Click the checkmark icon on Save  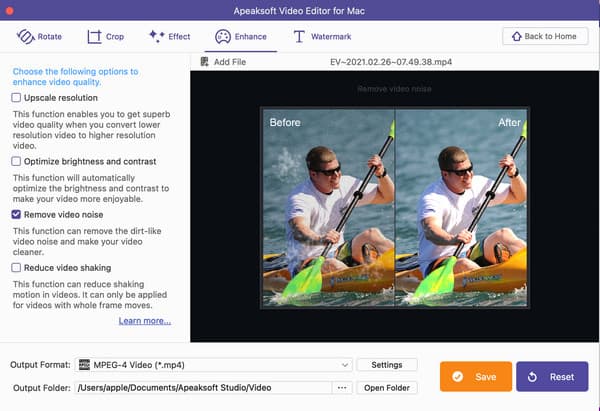[457, 377]
